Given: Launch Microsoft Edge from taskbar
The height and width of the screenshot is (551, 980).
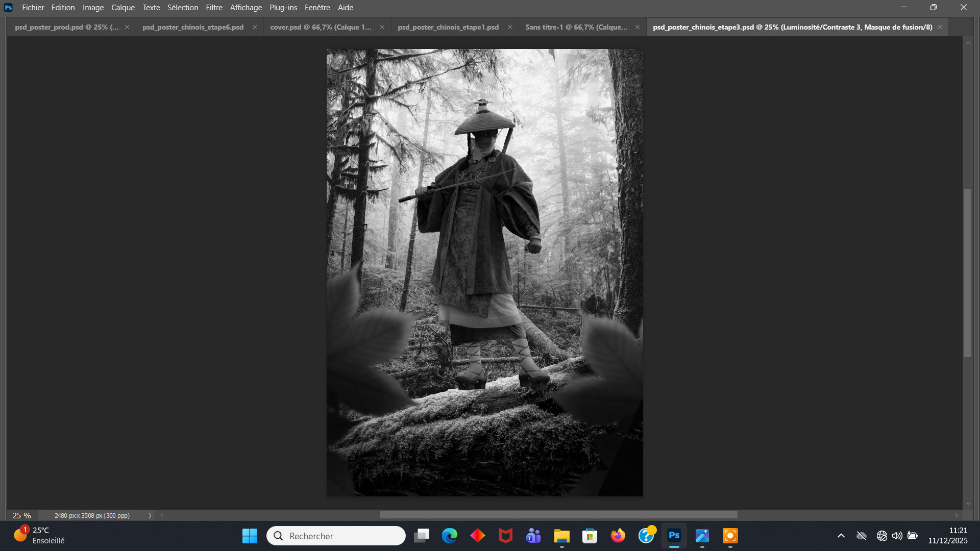Looking at the screenshot, I should (x=450, y=536).
